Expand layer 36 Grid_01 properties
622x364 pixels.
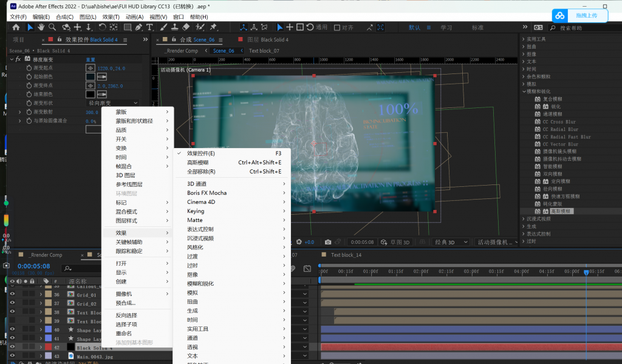point(41,294)
